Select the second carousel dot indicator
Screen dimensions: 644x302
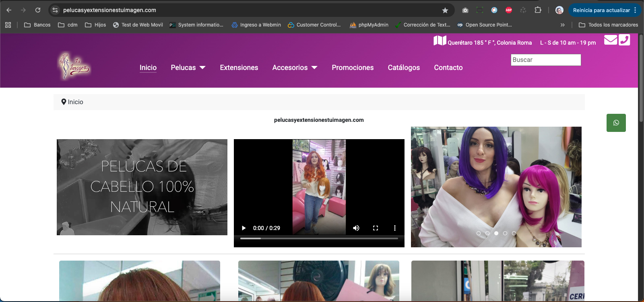point(487,233)
